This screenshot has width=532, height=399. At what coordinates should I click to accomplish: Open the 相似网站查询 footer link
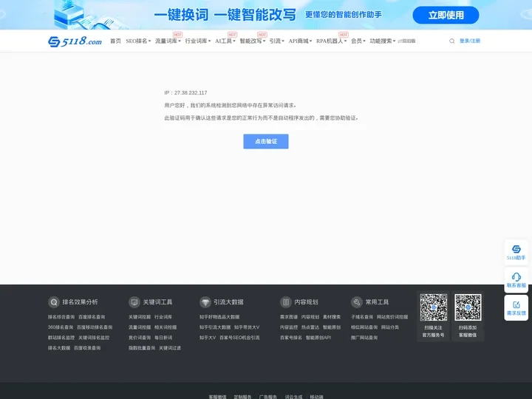tap(364, 327)
